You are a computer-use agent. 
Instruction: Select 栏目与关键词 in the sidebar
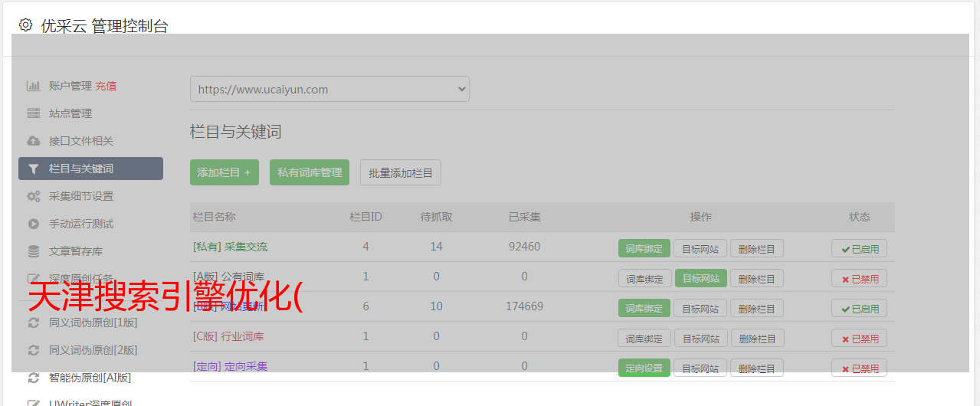click(90, 169)
